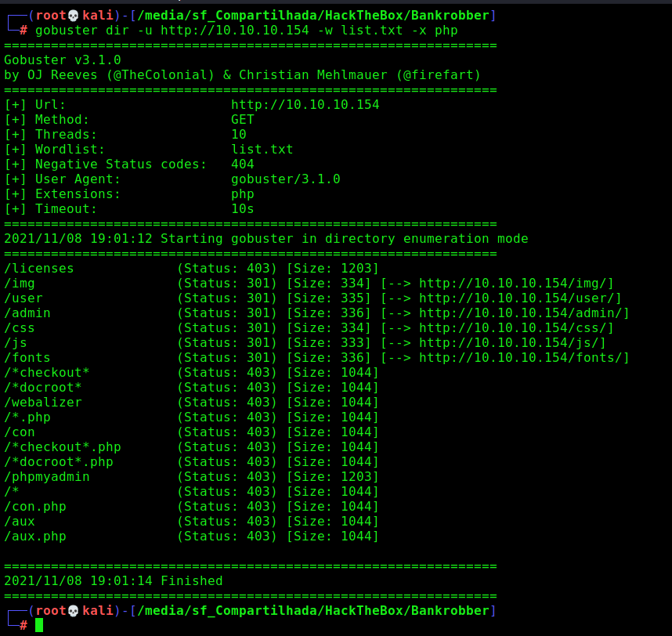This screenshot has width=672, height=636.
Task: Click the Extensions value 'php'
Action: tap(243, 194)
